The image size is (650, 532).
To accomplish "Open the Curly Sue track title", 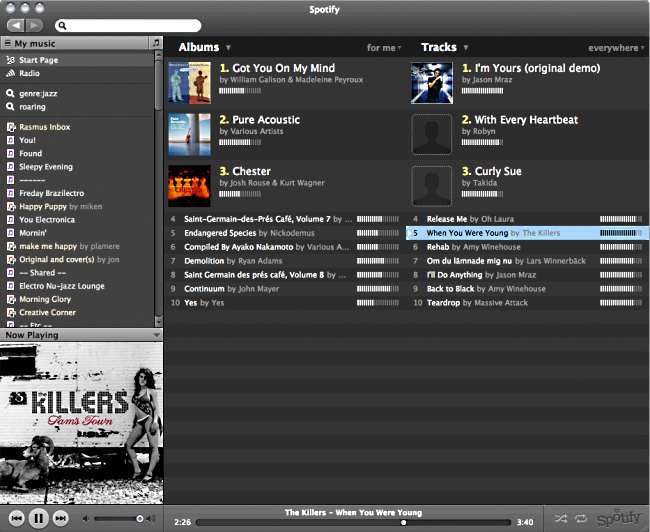I will [498, 171].
